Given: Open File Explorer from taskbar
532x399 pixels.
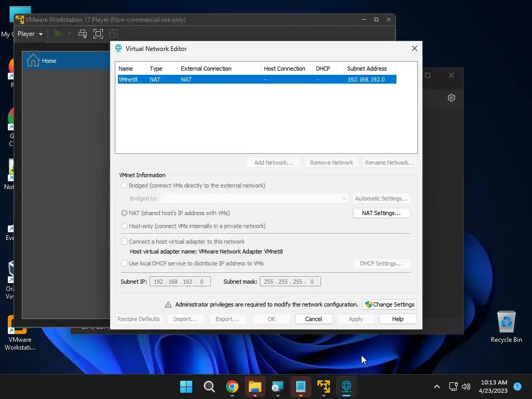Looking at the screenshot, I should pos(255,387).
